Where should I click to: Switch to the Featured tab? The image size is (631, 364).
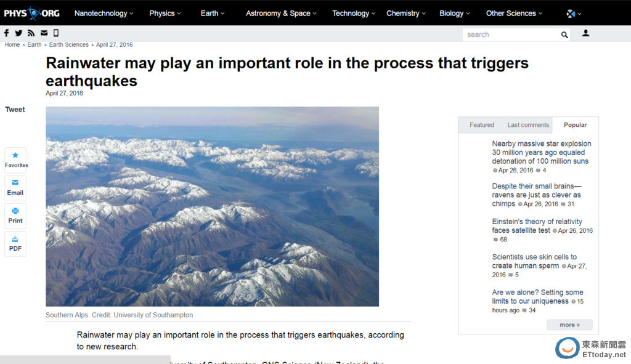tap(481, 125)
